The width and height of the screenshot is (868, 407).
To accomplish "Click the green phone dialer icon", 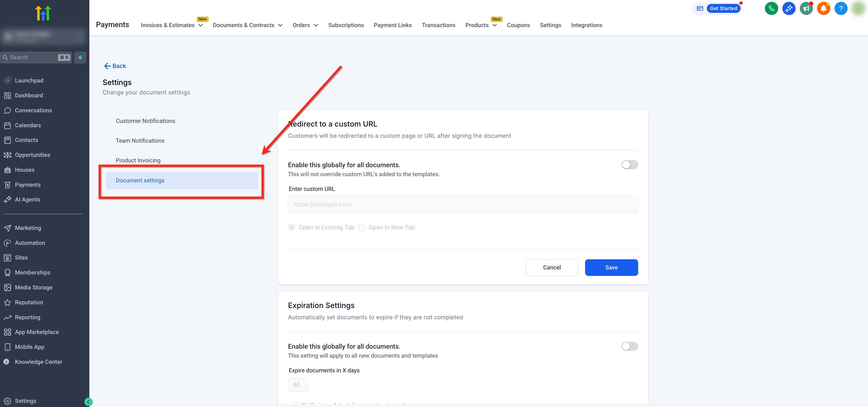I will [x=771, y=8].
